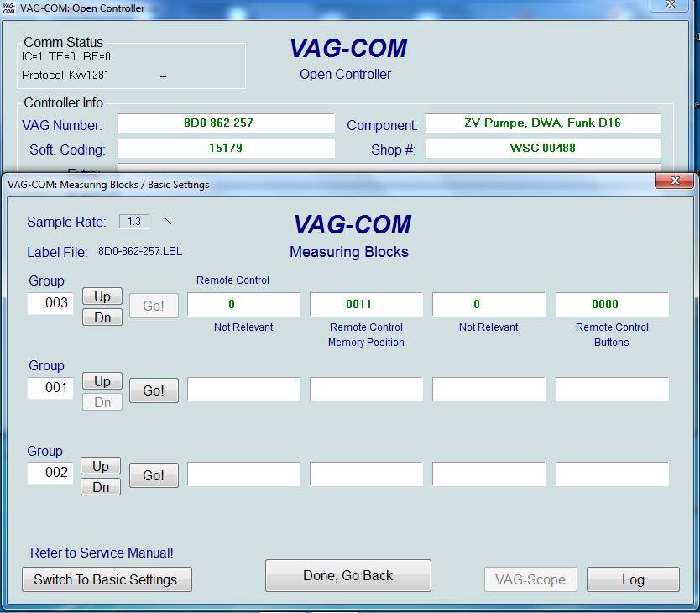Increase Group 002 with its Up button

101,466
